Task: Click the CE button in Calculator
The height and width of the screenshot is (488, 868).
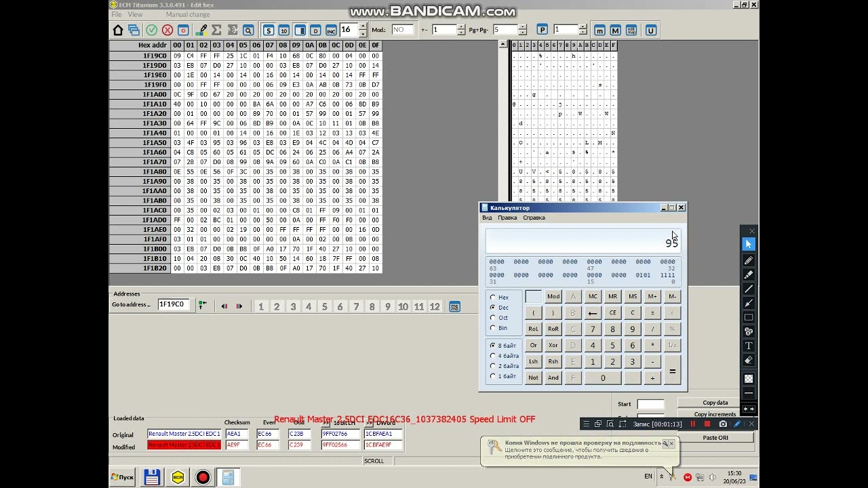Action: tap(612, 312)
